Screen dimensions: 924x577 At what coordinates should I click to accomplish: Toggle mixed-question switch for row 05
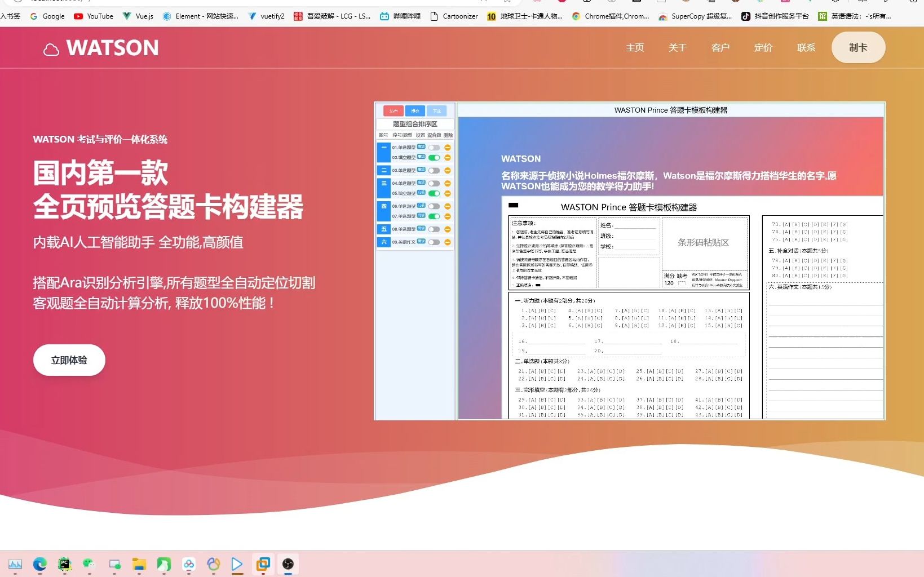434,193
